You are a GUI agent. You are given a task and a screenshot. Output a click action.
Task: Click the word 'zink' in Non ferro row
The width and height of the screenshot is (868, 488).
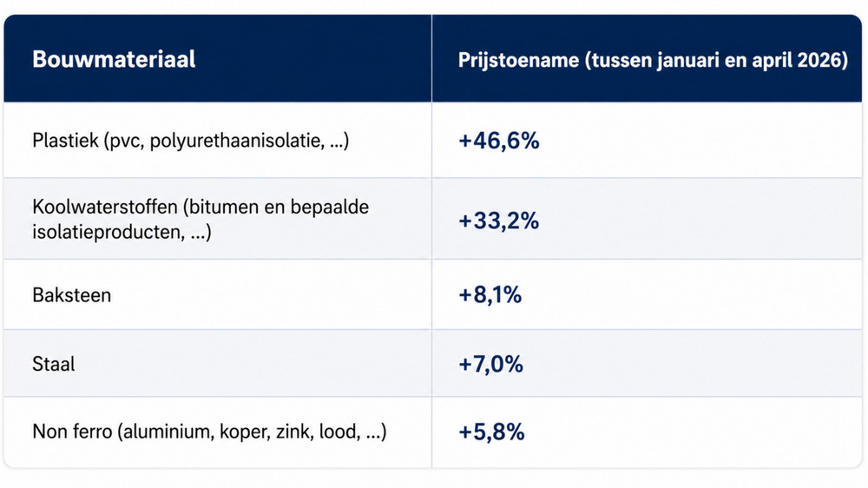[x=294, y=431]
